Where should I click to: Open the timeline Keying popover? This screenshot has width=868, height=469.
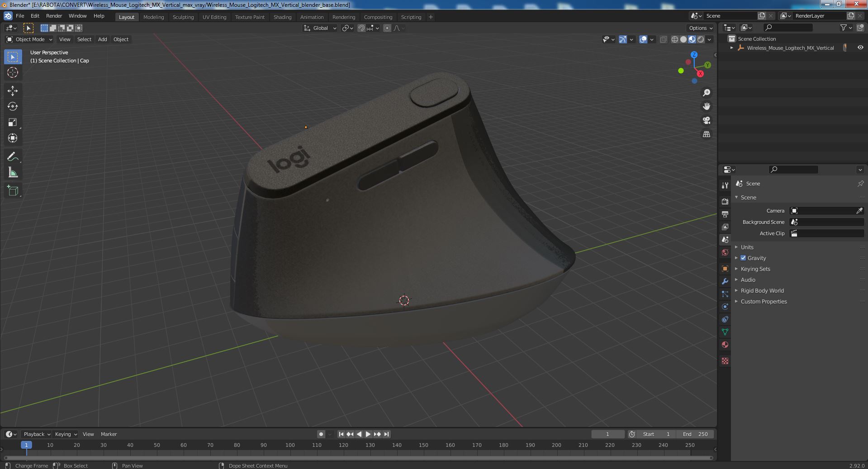click(66, 434)
